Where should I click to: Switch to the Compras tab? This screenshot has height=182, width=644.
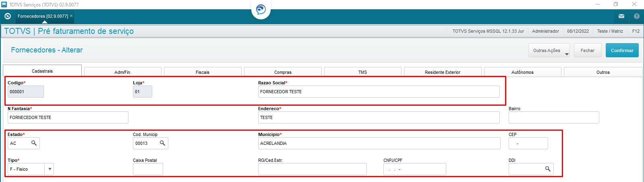click(283, 72)
